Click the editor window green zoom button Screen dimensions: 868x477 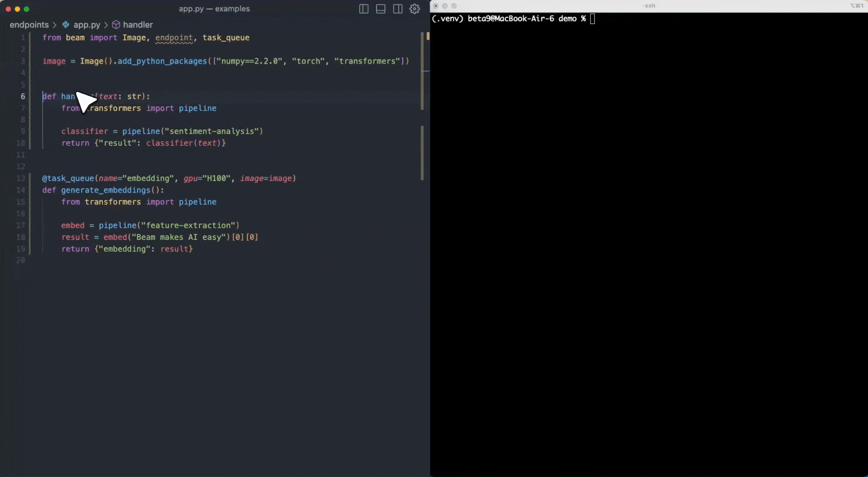click(x=27, y=9)
